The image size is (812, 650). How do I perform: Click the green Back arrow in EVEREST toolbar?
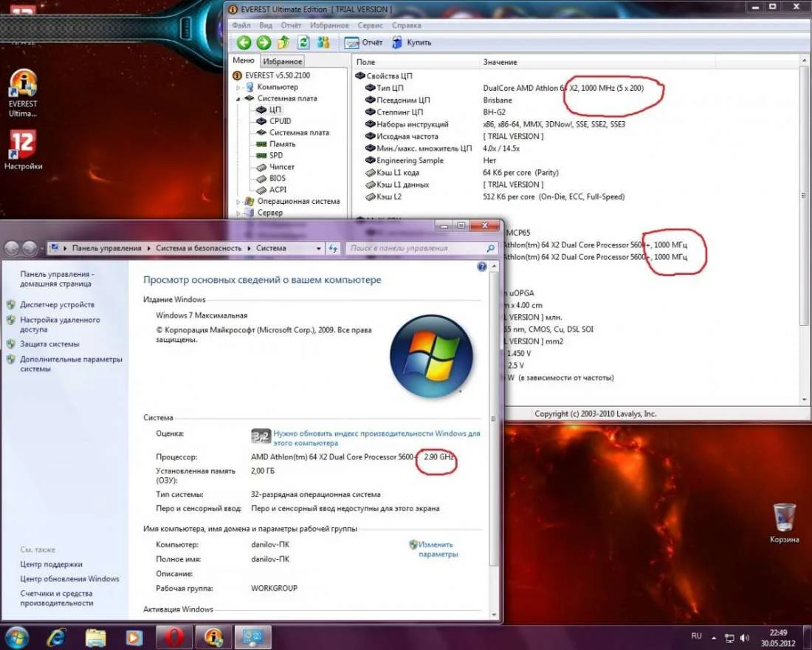[x=244, y=43]
